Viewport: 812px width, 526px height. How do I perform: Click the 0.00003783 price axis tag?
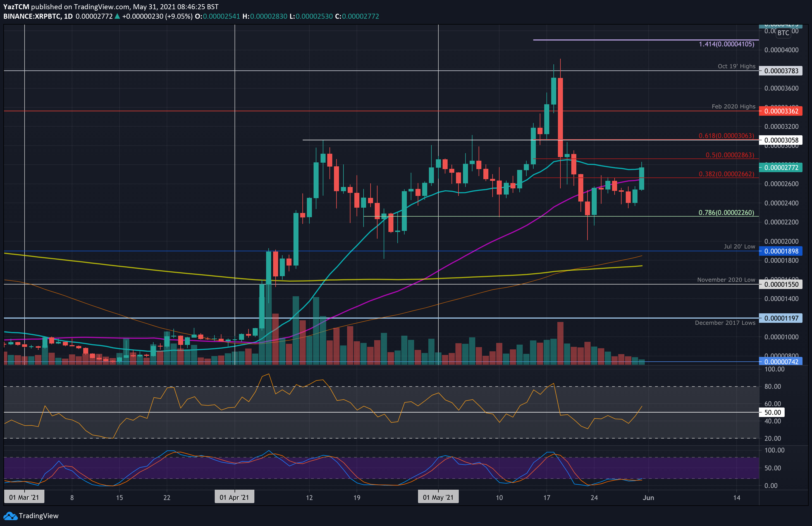coord(781,71)
